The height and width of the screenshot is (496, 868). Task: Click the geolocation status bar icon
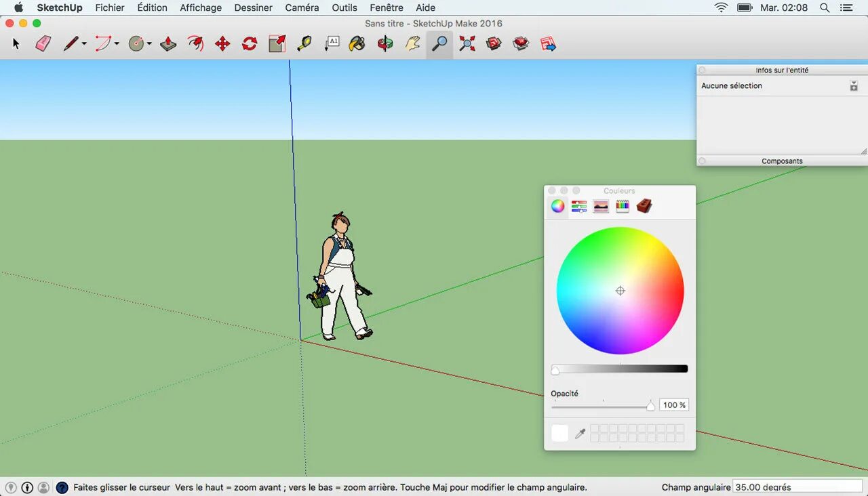click(11, 487)
